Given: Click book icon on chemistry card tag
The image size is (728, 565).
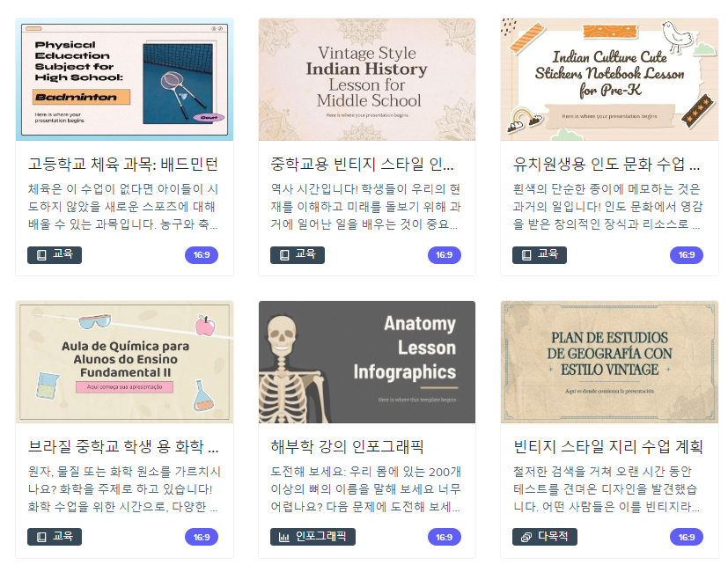Looking at the screenshot, I should click(x=41, y=537).
